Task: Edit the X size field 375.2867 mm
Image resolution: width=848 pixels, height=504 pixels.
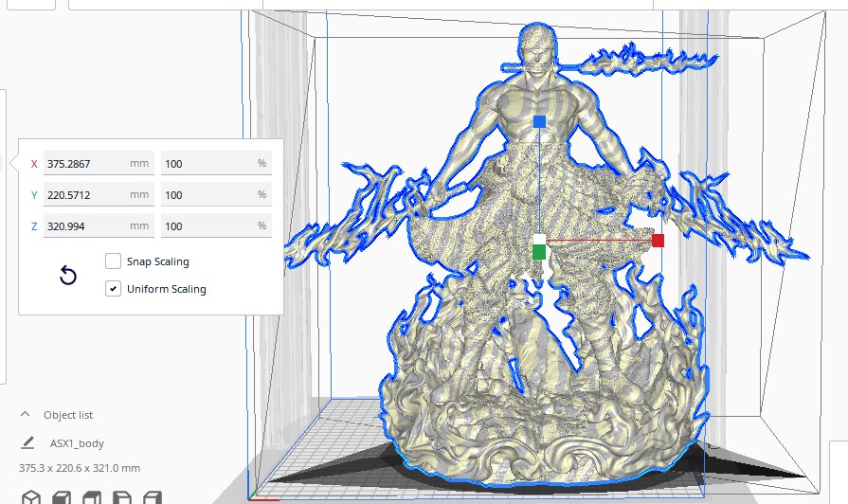Action: [x=99, y=163]
